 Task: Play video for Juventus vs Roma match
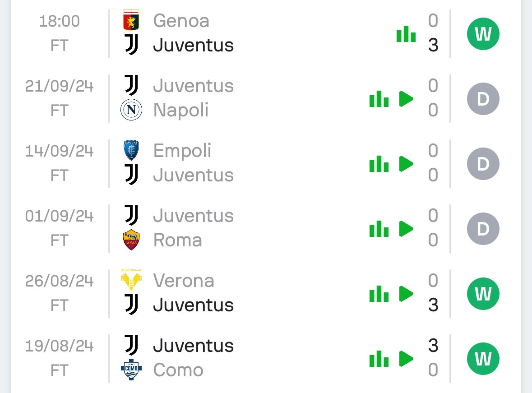pyautogui.click(x=406, y=229)
